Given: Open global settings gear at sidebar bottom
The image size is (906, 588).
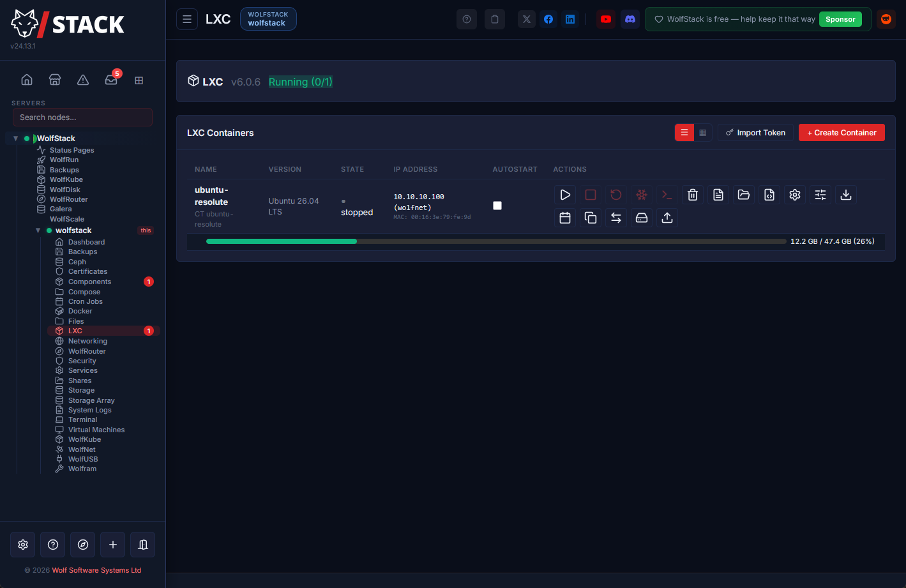Looking at the screenshot, I should (23, 545).
